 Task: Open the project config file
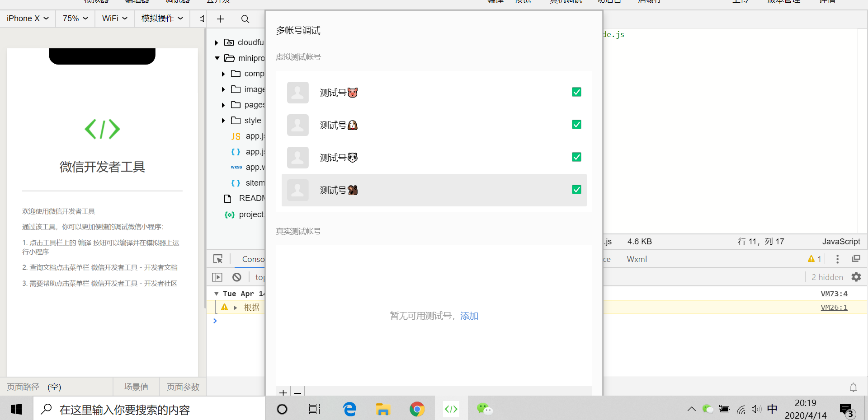pyautogui.click(x=244, y=215)
